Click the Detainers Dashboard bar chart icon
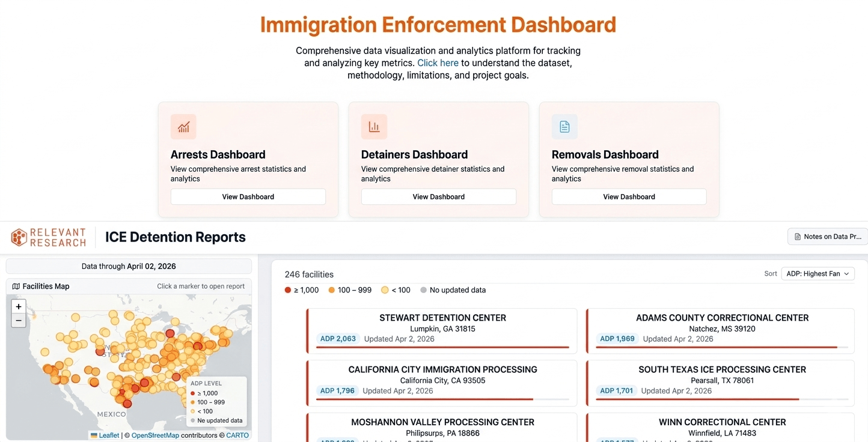 374,127
